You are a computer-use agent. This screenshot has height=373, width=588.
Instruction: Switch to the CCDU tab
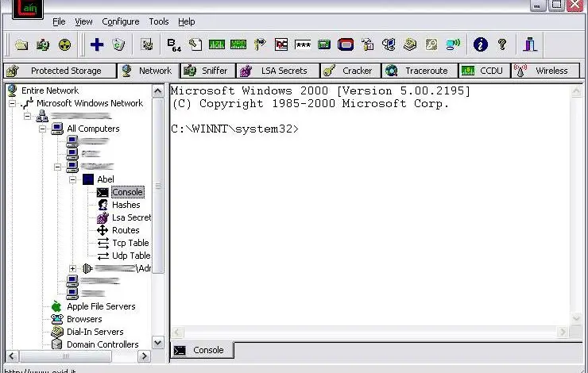(x=485, y=71)
